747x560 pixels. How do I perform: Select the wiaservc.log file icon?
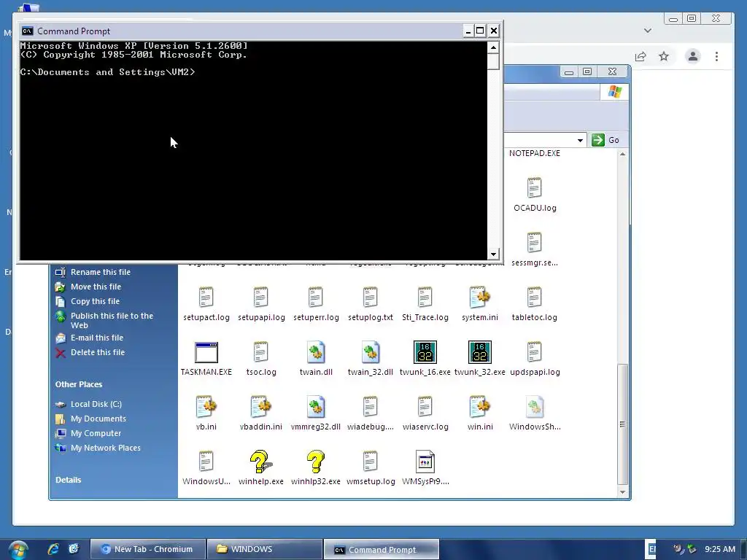click(x=425, y=407)
